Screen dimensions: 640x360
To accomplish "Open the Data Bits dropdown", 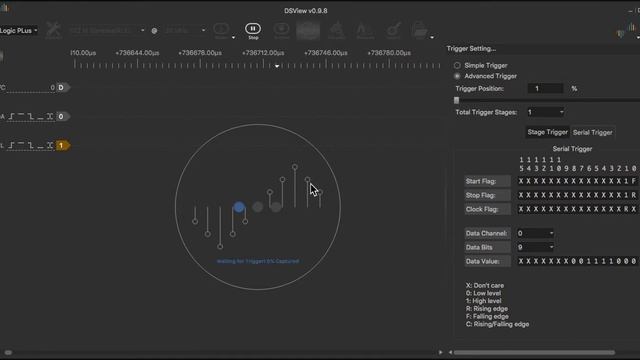I will click(536, 247).
